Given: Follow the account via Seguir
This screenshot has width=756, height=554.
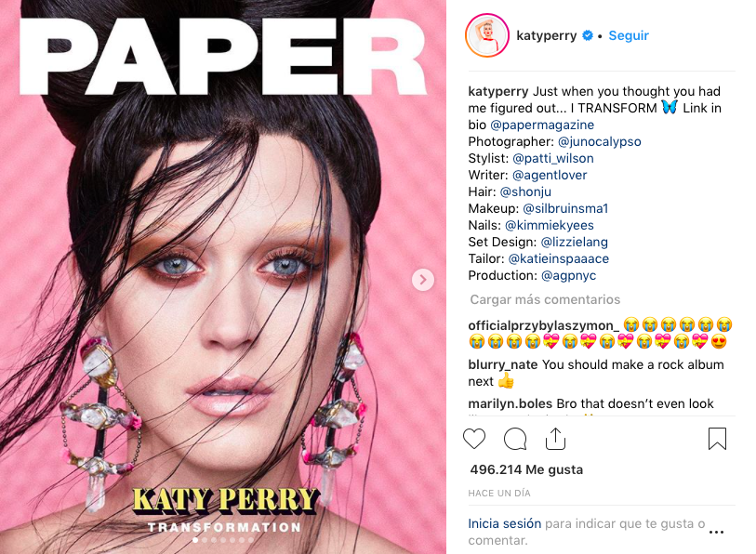Looking at the screenshot, I should [629, 35].
